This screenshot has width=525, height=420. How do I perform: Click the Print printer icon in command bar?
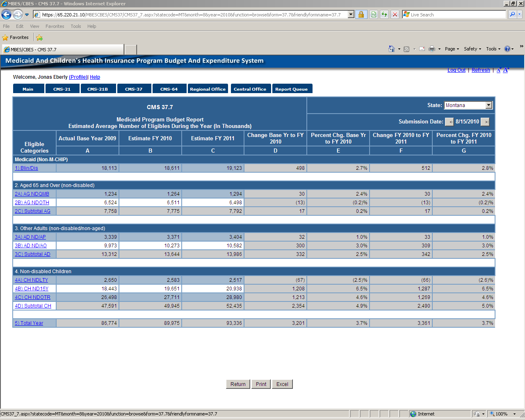tap(431, 49)
